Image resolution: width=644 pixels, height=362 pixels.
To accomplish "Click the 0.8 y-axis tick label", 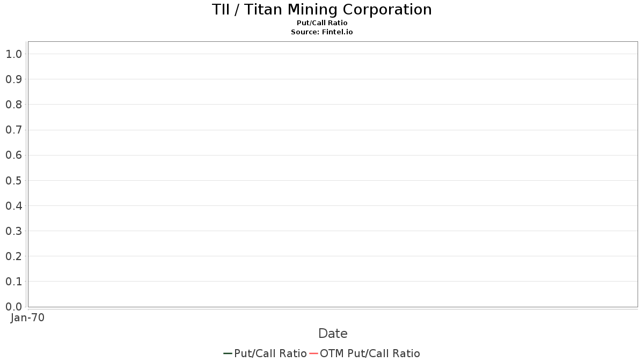I will click(x=13, y=105).
